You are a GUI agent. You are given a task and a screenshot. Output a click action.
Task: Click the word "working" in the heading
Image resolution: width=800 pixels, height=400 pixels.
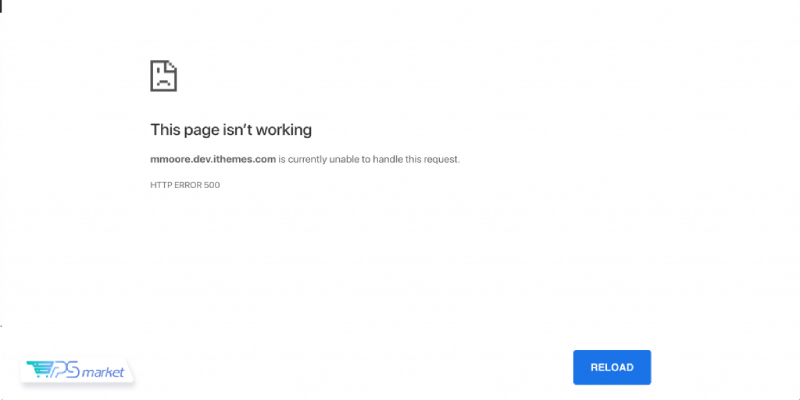(x=283, y=130)
